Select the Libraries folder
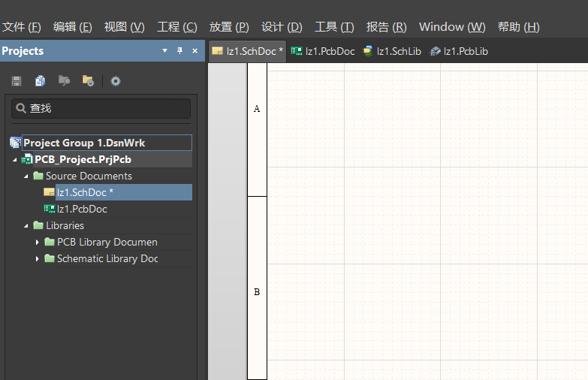Screen dimensions: 588x380 click(65, 225)
